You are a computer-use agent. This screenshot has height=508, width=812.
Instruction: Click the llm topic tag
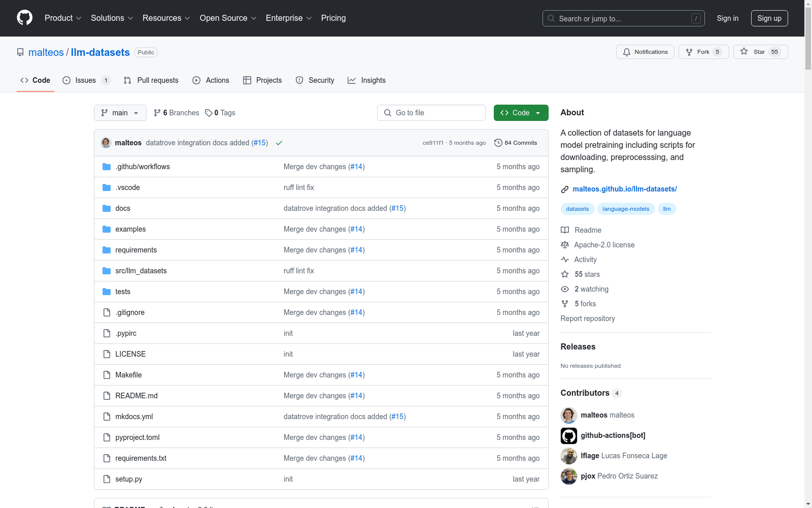tap(667, 209)
